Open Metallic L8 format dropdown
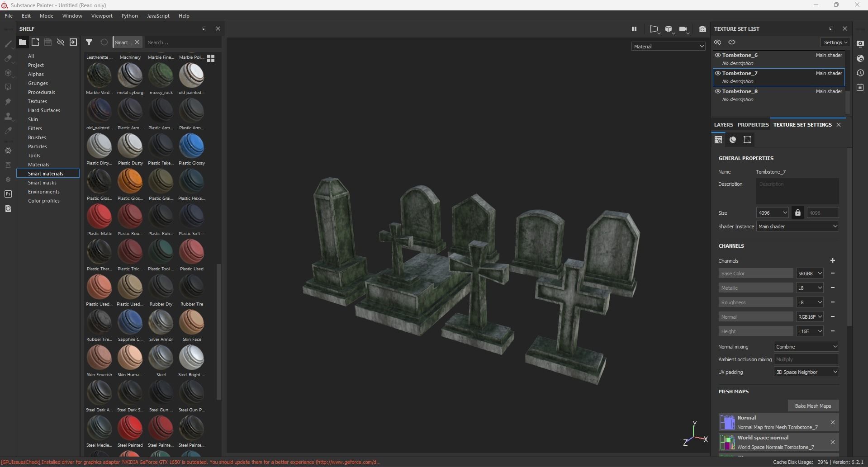 (x=810, y=288)
